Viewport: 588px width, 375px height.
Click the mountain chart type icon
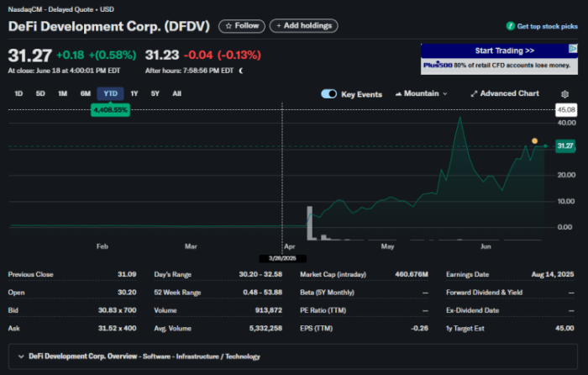398,93
